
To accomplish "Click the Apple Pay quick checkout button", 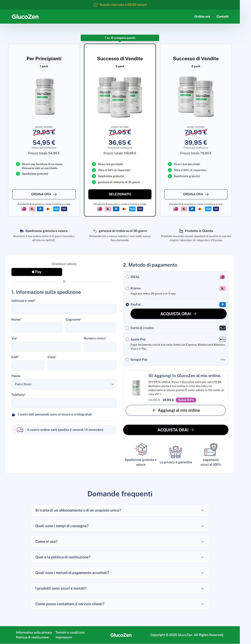I will pos(37,272).
